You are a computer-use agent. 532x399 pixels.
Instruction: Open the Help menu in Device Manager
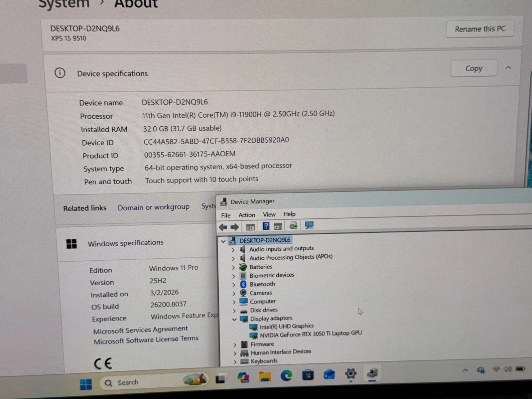289,214
